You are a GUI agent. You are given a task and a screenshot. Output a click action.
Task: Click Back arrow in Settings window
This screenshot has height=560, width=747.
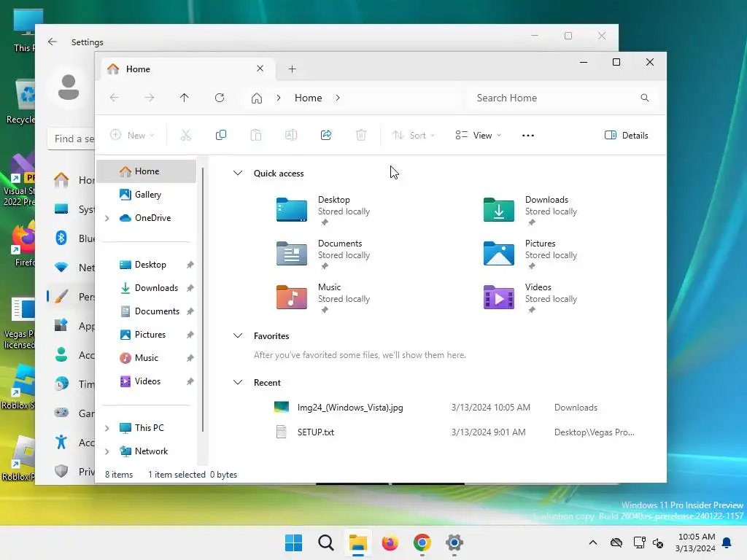53,42
